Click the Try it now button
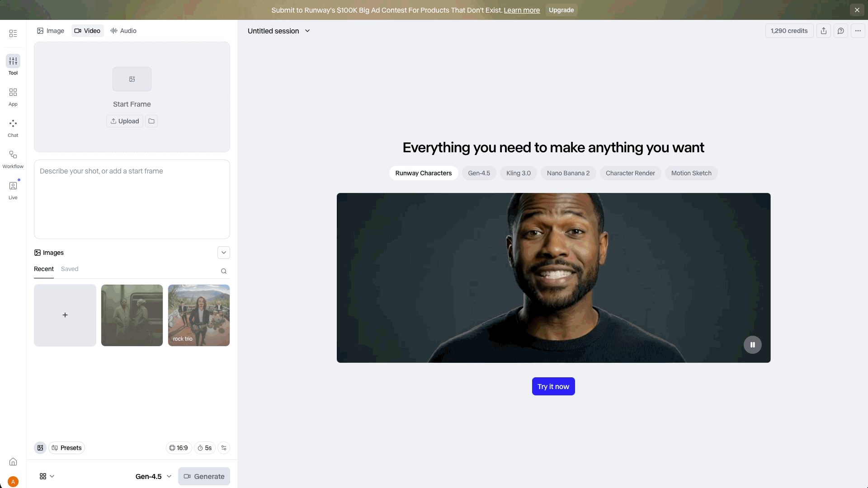The image size is (868, 488). pyautogui.click(x=553, y=386)
